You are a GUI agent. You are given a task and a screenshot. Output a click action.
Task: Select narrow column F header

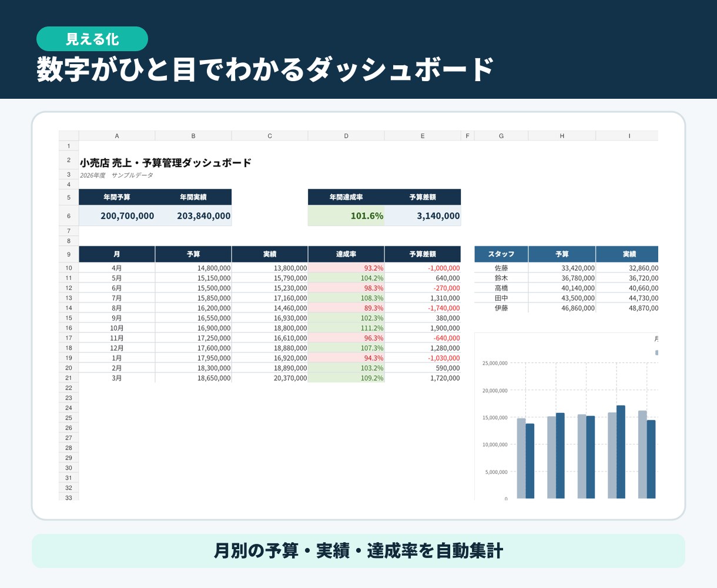[x=468, y=136]
